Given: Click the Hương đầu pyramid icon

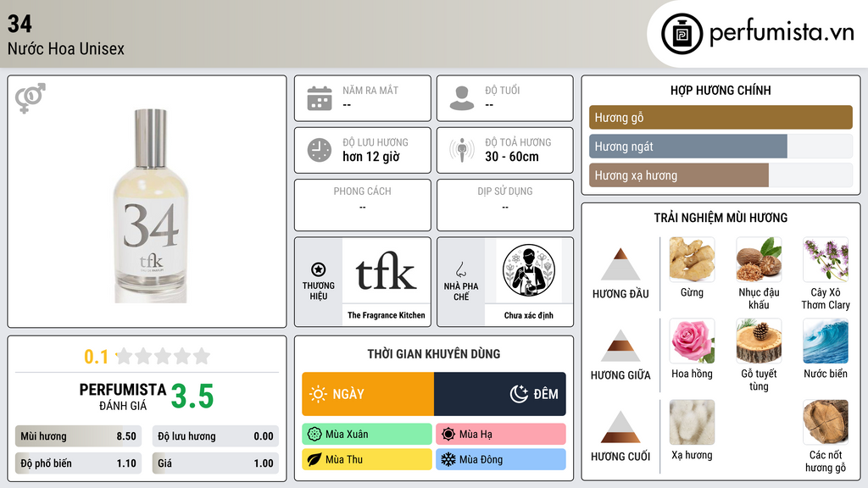Looking at the screenshot, I should click(620, 264).
